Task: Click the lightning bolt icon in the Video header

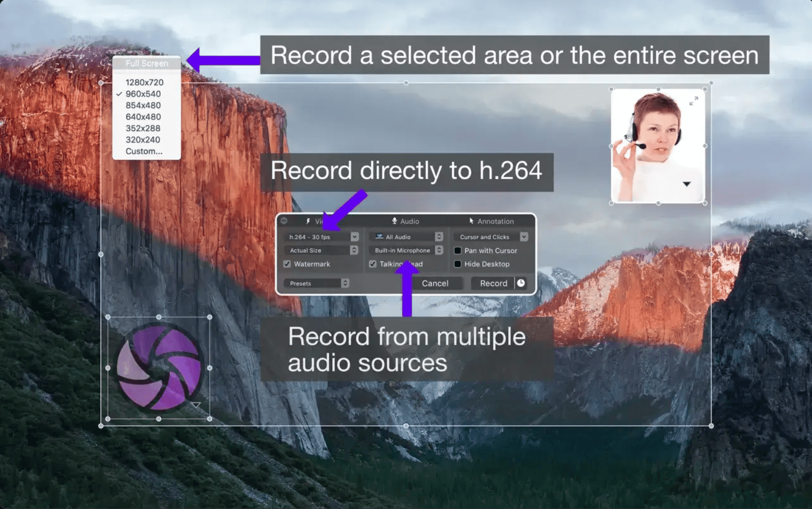Action: (x=308, y=221)
